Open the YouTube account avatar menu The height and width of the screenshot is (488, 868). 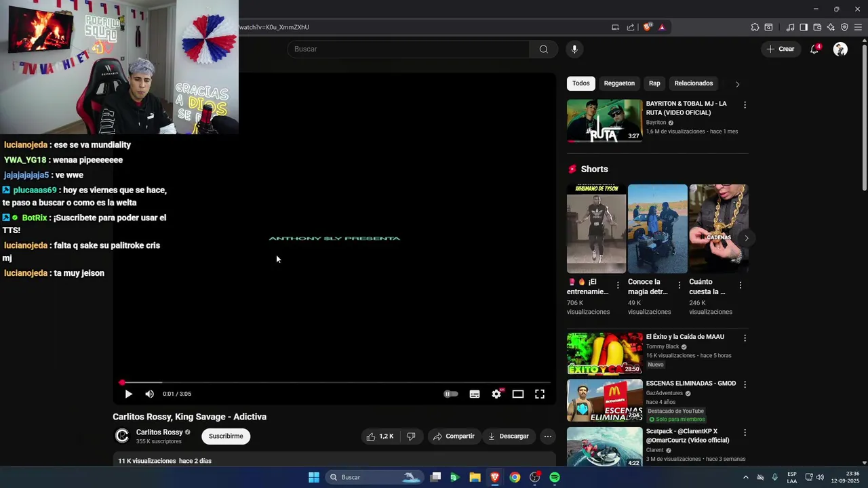840,49
